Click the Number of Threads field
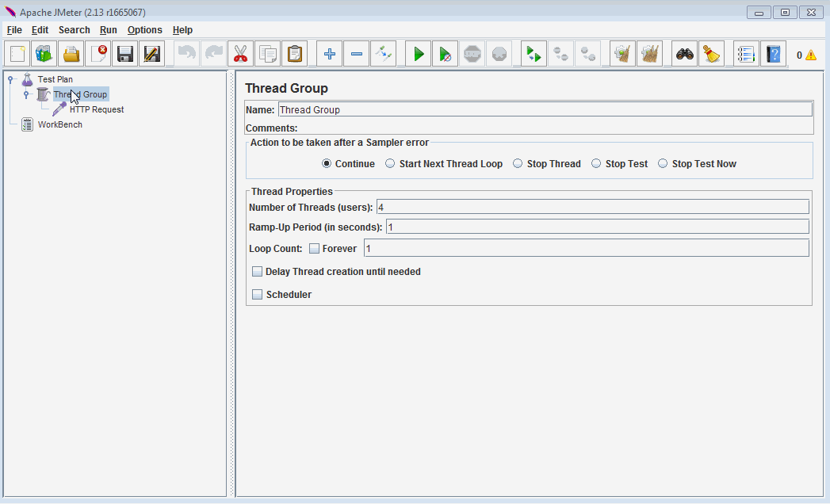The image size is (830, 504). (593, 207)
